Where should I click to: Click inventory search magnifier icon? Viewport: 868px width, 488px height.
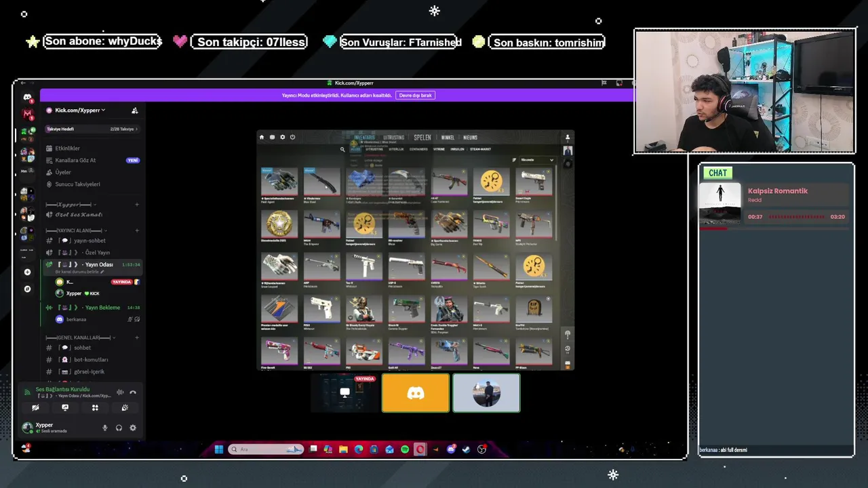click(342, 149)
